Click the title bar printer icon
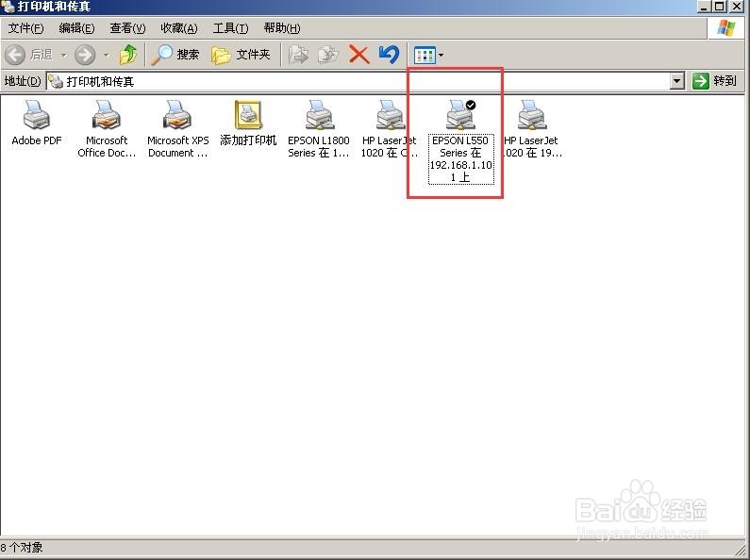 pos(8,7)
